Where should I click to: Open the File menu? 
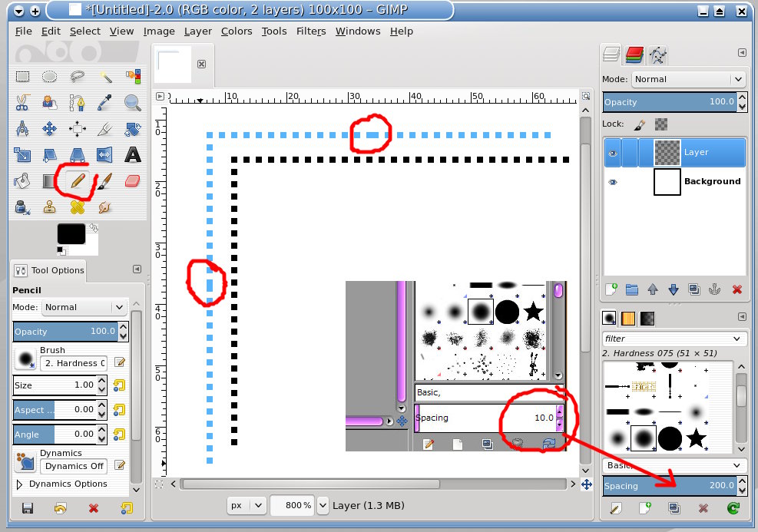pyautogui.click(x=23, y=31)
